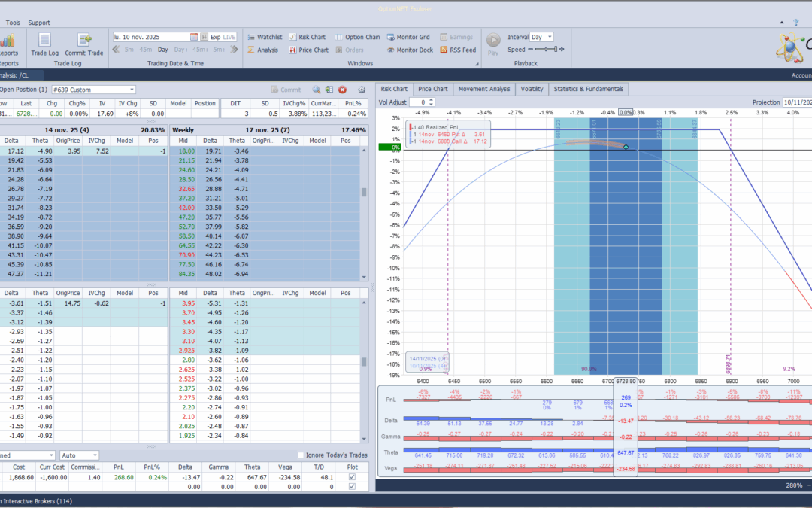Open the Reports icon in the ribbon
The height and width of the screenshot is (508, 812).
[8, 44]
